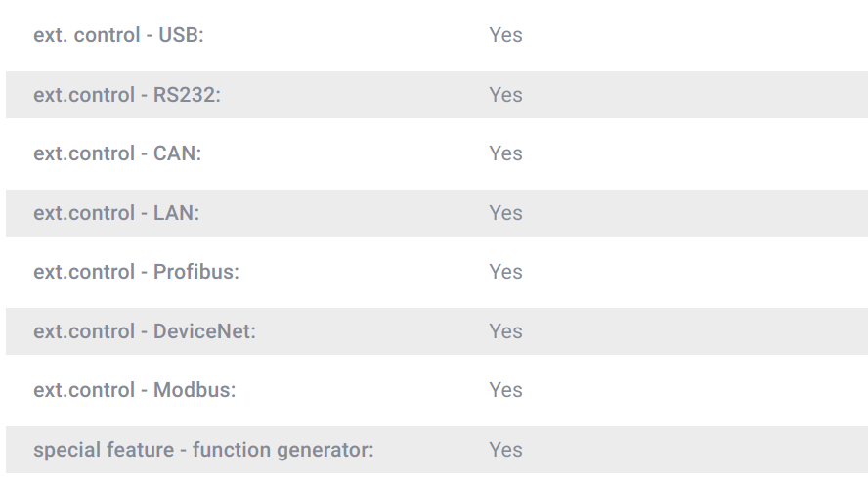The height and width of the screenshot is (481, 868).
Task: Click 'ext.control' prefix in the Modbus row
Action: pyautogui.click(x=84, y=390)
